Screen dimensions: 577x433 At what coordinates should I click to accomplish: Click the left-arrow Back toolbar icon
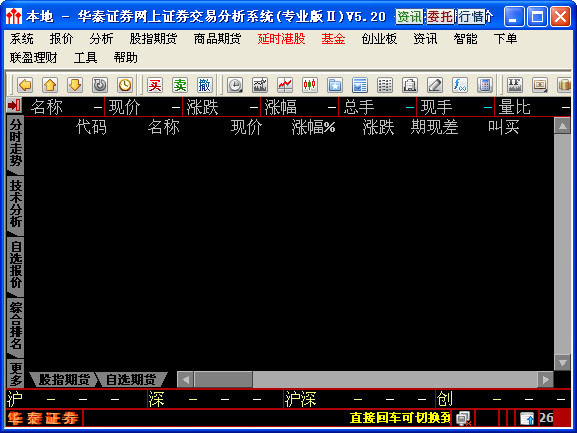(x=25, y=85)
